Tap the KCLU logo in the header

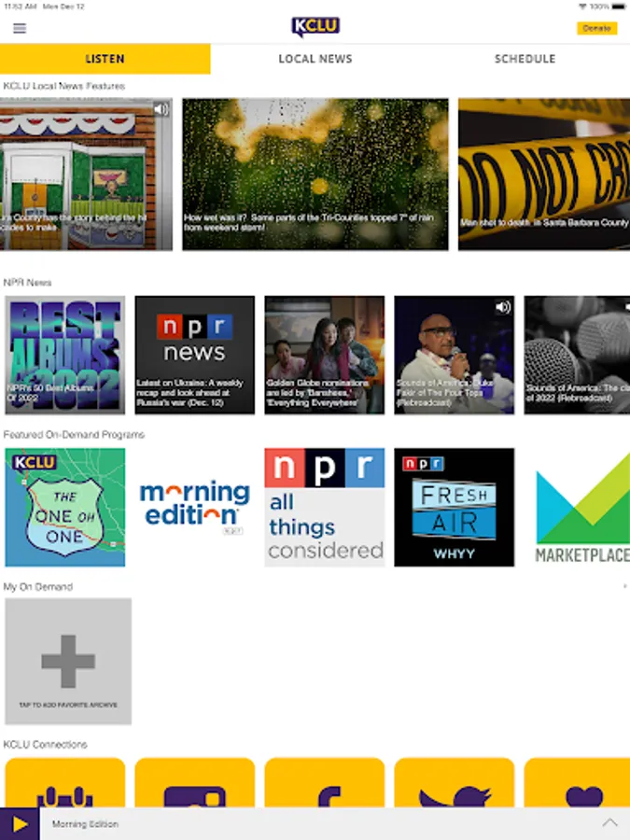315,27
